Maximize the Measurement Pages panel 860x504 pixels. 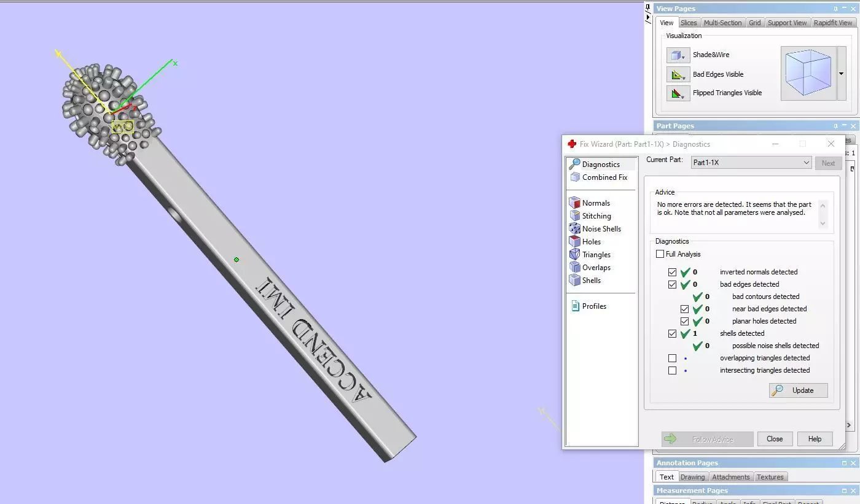point(844,490)
